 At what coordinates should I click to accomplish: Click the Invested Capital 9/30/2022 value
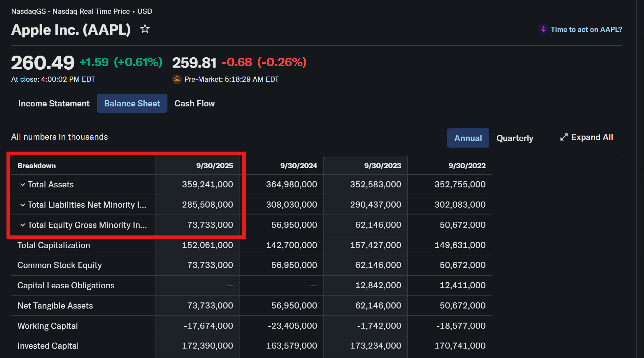click(460, 346)
